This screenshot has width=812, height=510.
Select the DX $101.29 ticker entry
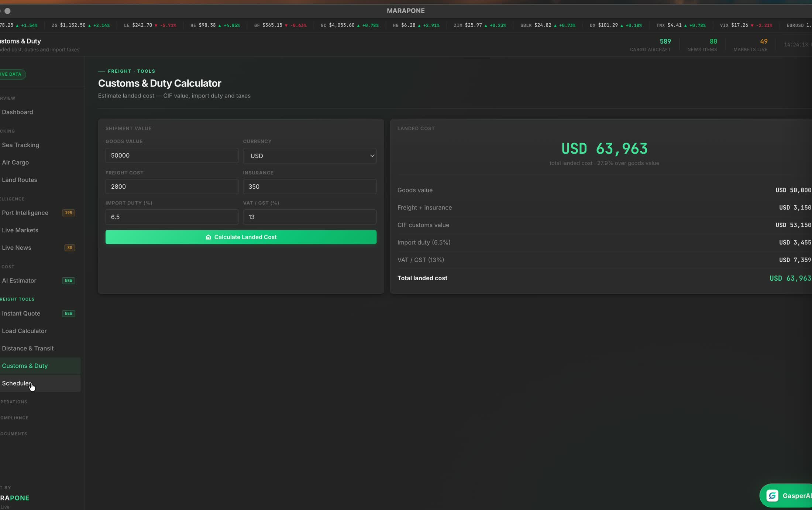pyautogui.click(x=616, y=25)
